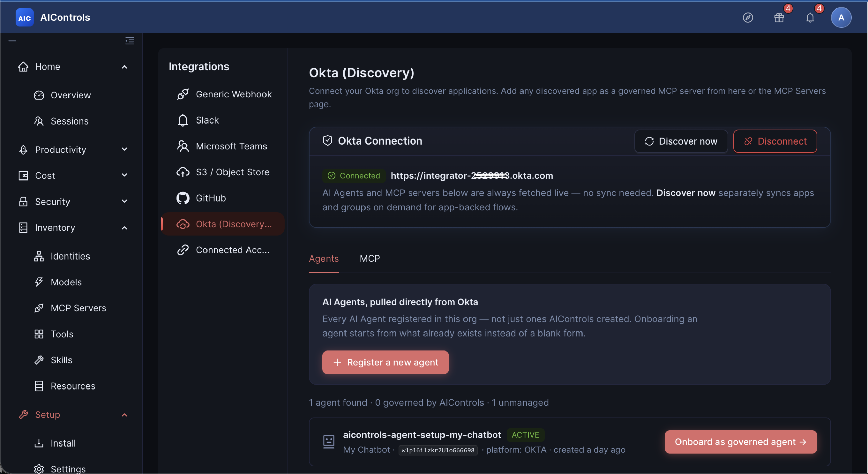
Task: Click the Skills wrench icon
Action: (x=39, y=360)
